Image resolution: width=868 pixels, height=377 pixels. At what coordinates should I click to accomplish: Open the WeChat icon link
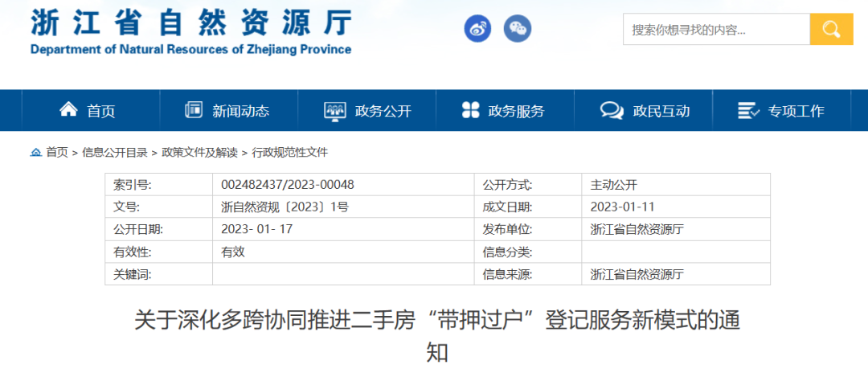pyautogui.click(x=518, y=30)
